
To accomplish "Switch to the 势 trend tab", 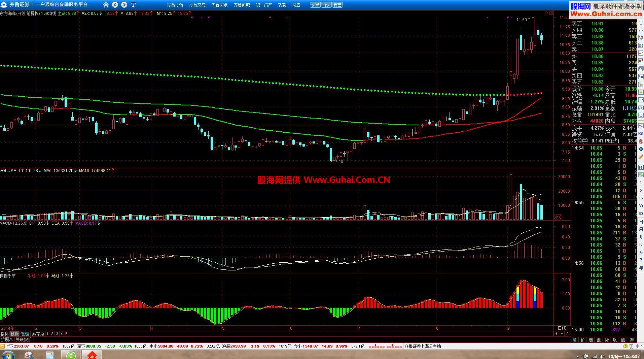I will click(607, 340).
